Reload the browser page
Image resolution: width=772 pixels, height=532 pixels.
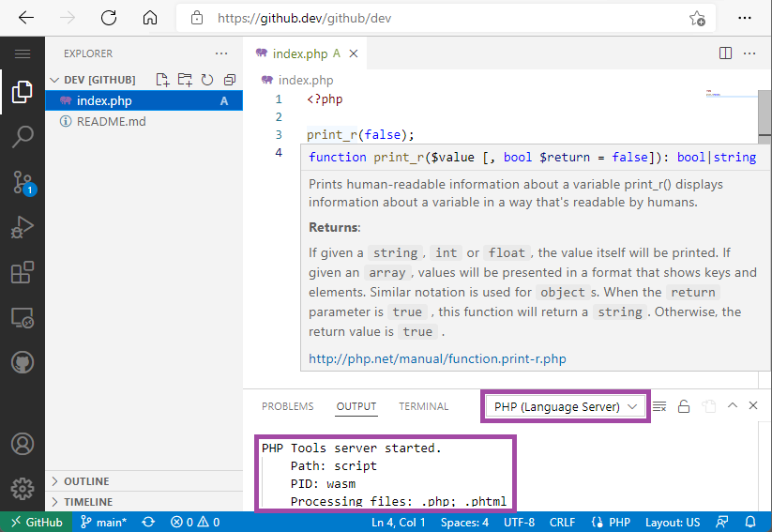click(x=108, y=18)
